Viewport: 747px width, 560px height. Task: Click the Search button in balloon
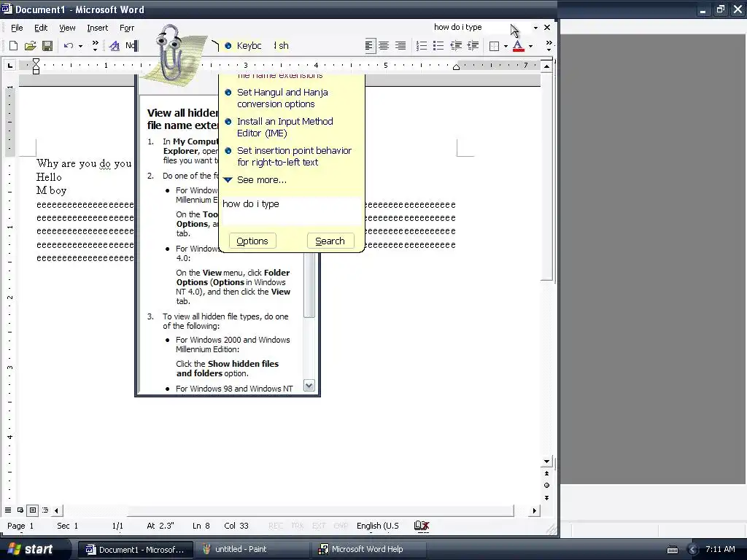point(330,241)
